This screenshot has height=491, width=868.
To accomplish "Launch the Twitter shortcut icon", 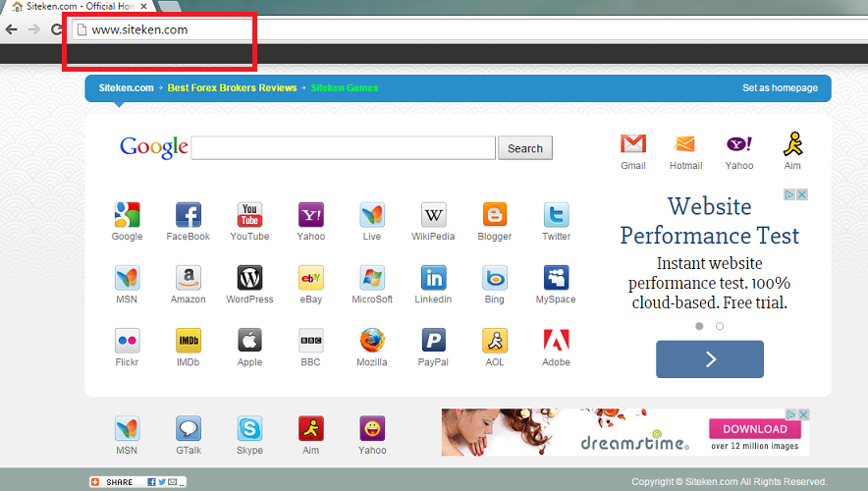I will coord(556,215).
